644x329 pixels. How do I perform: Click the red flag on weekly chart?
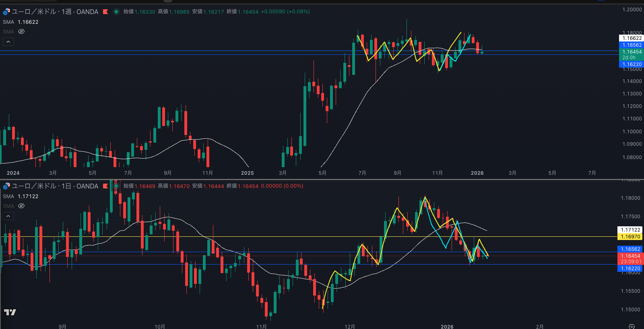pyautogui.click(x=105, y=12)
